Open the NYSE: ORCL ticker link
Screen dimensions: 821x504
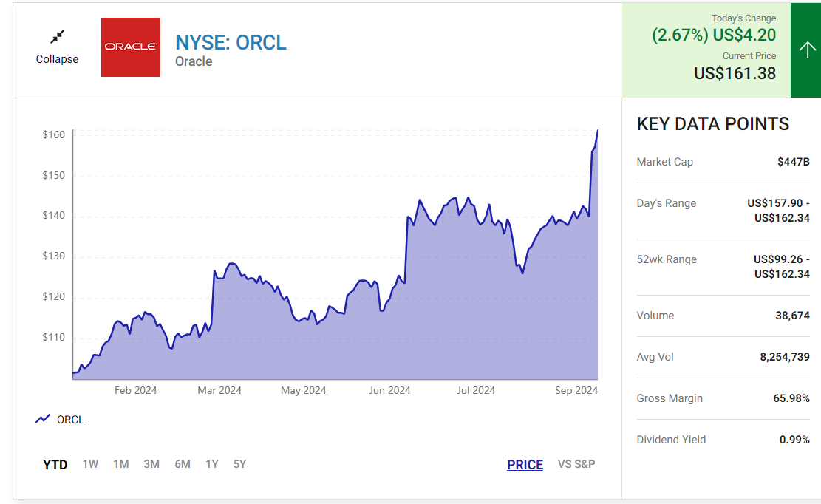point(231,42)
